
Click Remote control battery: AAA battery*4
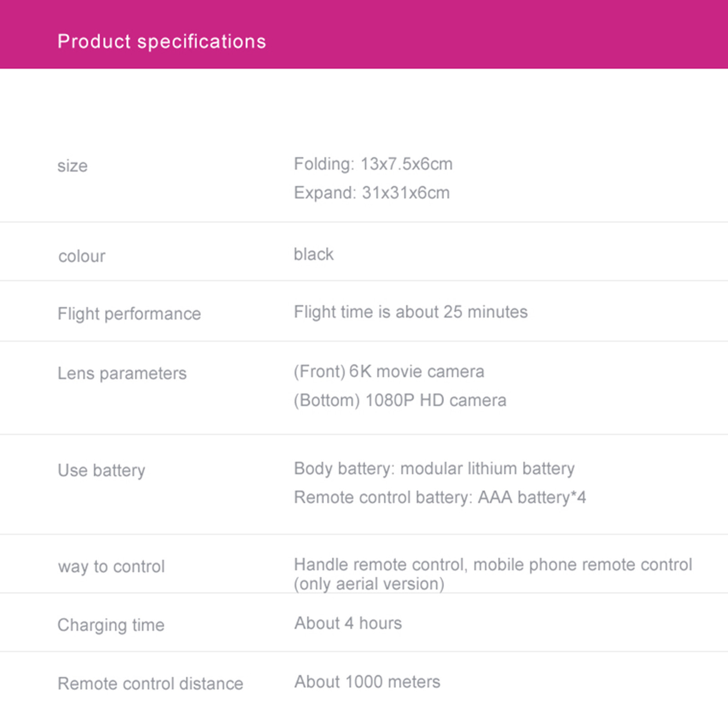coord(440,497)
